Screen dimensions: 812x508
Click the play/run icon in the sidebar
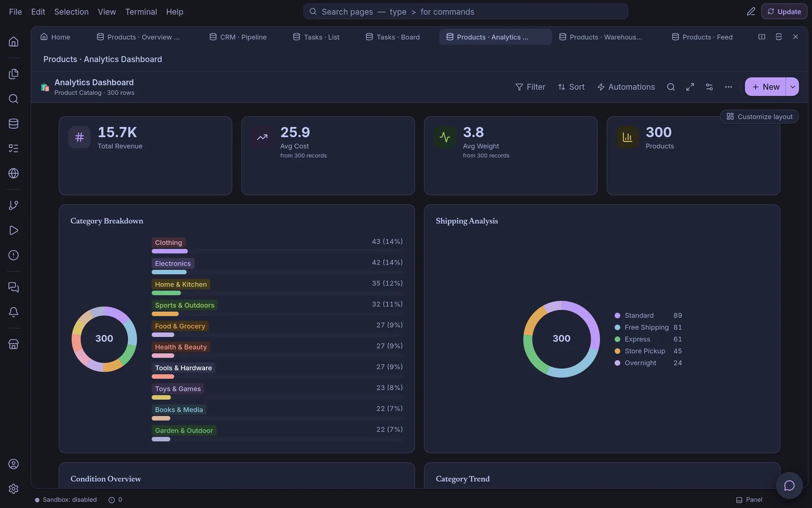(14, 230)
